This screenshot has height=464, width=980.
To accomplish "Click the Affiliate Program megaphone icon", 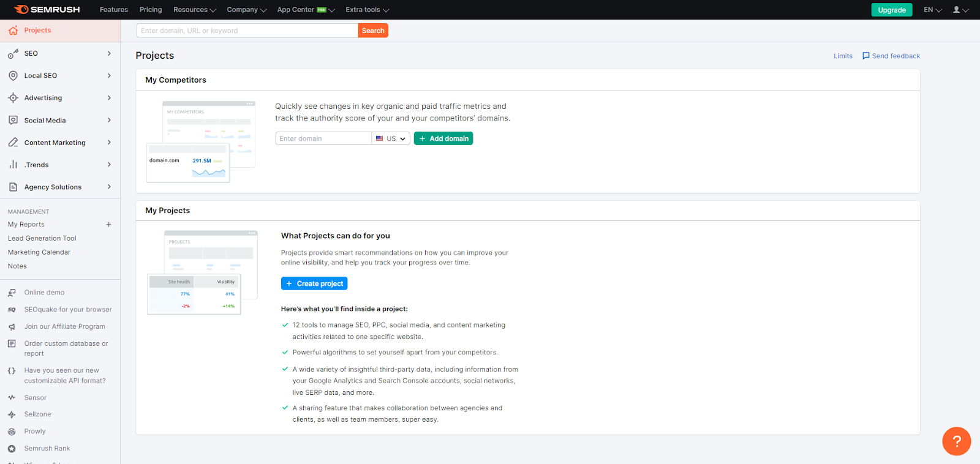I will pyautogui.click(x=12, y=327).
